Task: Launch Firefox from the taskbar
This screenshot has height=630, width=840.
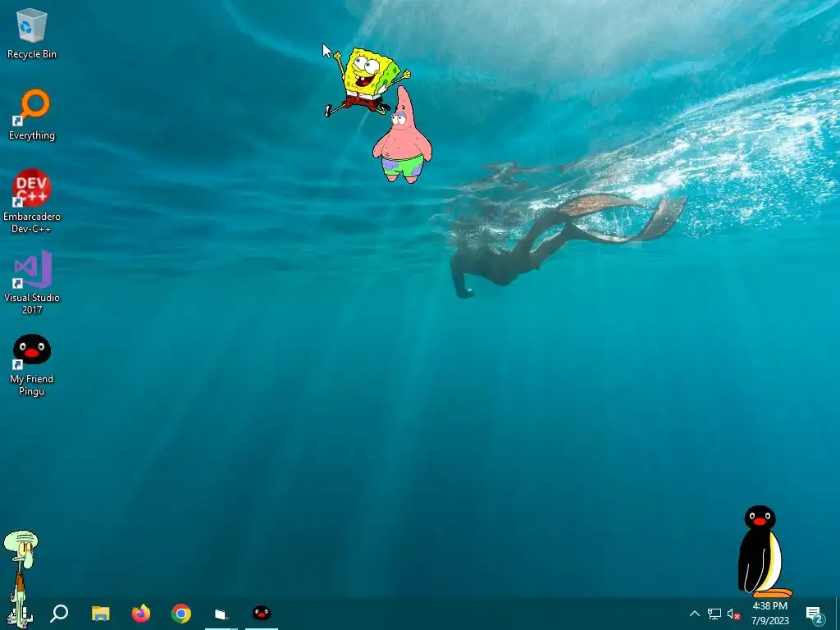Action: point(141,614)
